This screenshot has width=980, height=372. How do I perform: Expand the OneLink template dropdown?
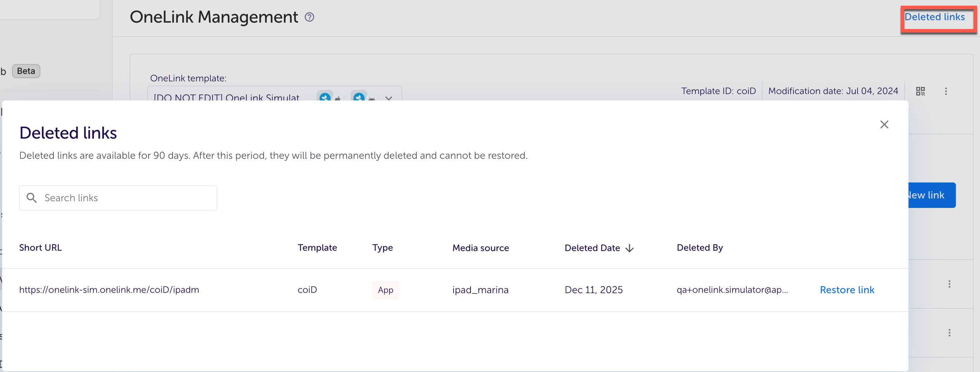click(388, 98)
